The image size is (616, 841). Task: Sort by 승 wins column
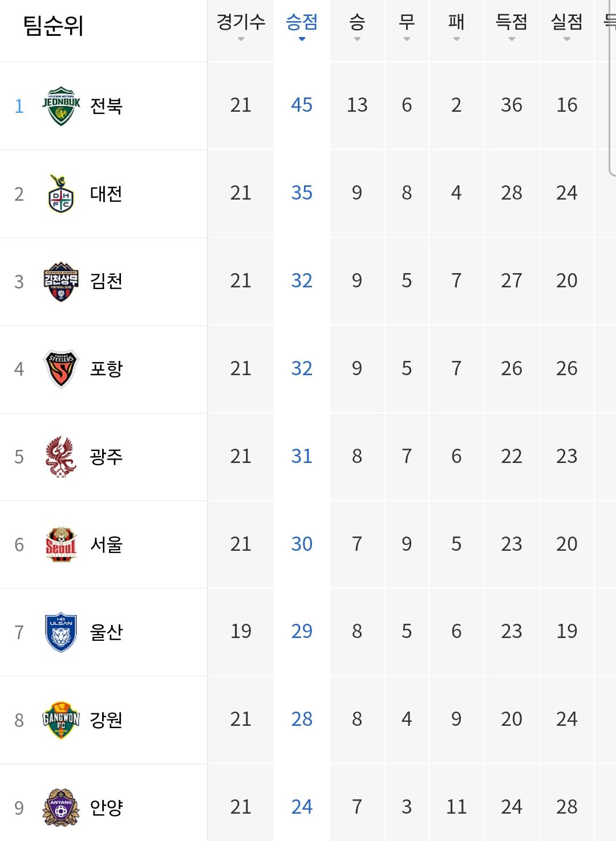coord(357,26)
